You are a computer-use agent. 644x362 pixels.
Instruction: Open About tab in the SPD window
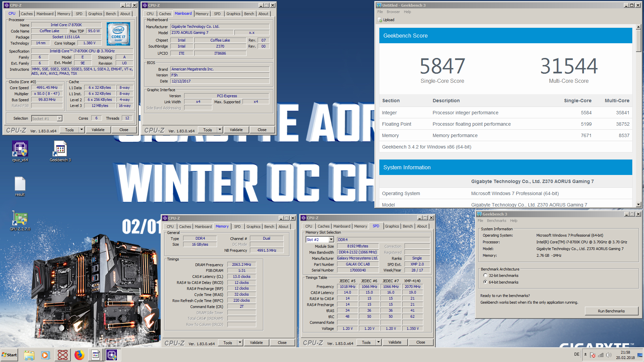(422, 226)
